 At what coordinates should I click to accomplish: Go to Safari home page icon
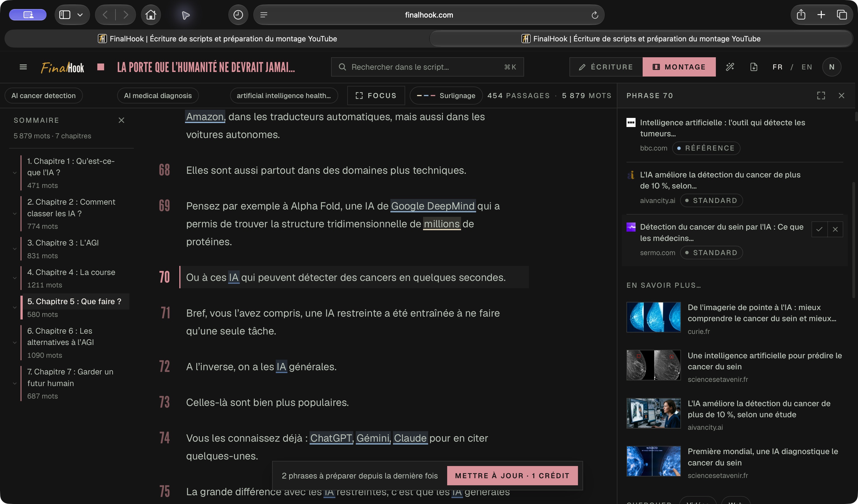[x=150, y=15]
